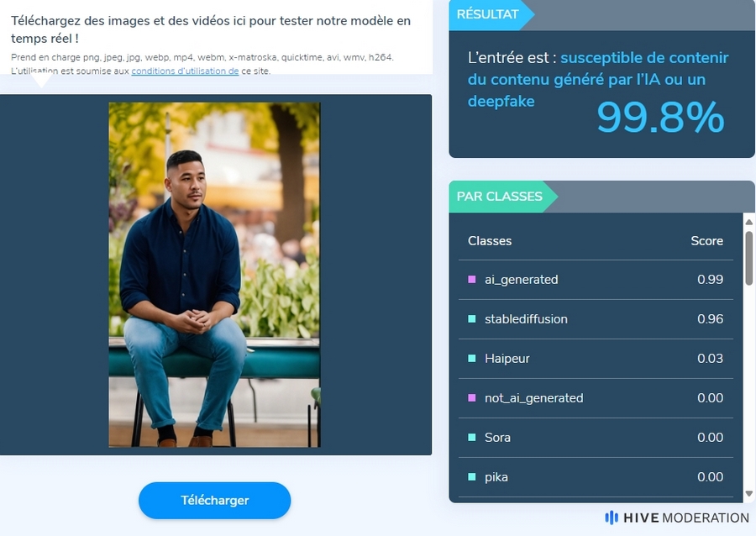Click the pika class marker square
The width and height of the screenshot is (756, 536).
(x=472, y=476)
